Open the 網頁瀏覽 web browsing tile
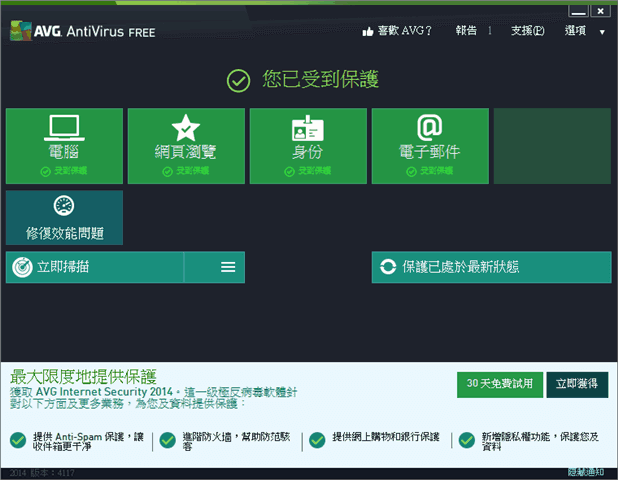Viewport: 618px width, 480px height. (186, 146)
